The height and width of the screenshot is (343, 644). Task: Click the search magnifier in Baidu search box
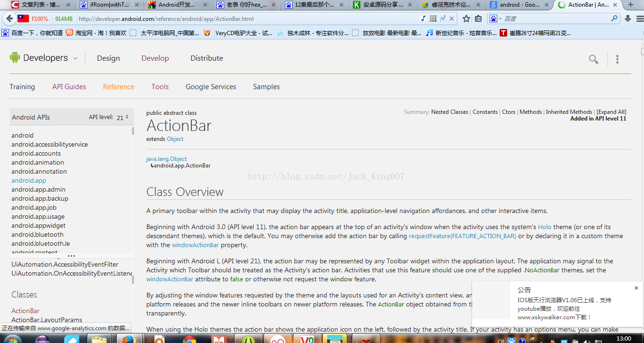click(x=615, y=19)
